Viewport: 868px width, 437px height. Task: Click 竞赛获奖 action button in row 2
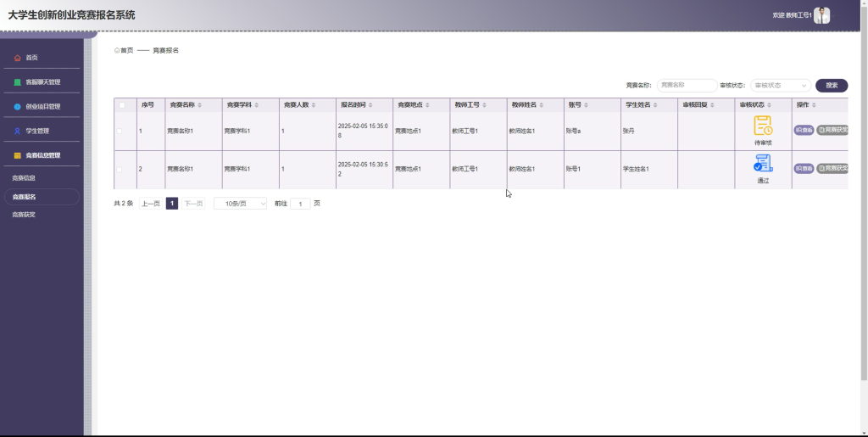pyautogui.click(x=832, y=168)
